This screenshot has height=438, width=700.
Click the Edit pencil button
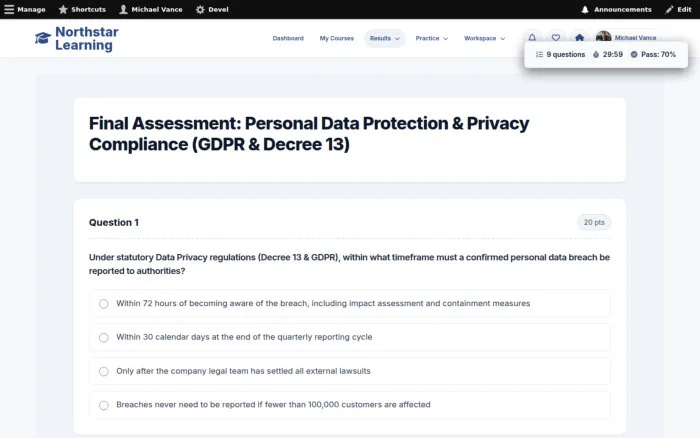[x=678, y=9]
